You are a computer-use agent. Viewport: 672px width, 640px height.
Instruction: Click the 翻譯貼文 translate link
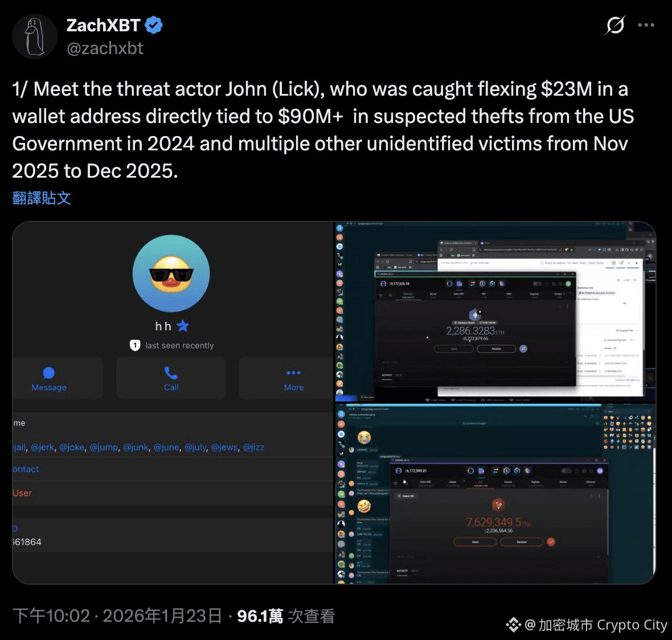coord(42,198)
